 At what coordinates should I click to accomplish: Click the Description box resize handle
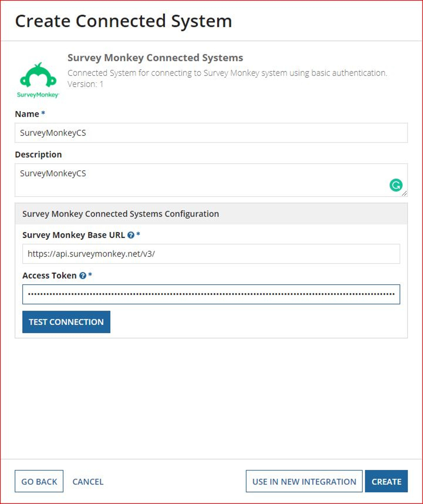tap(404, 193)
